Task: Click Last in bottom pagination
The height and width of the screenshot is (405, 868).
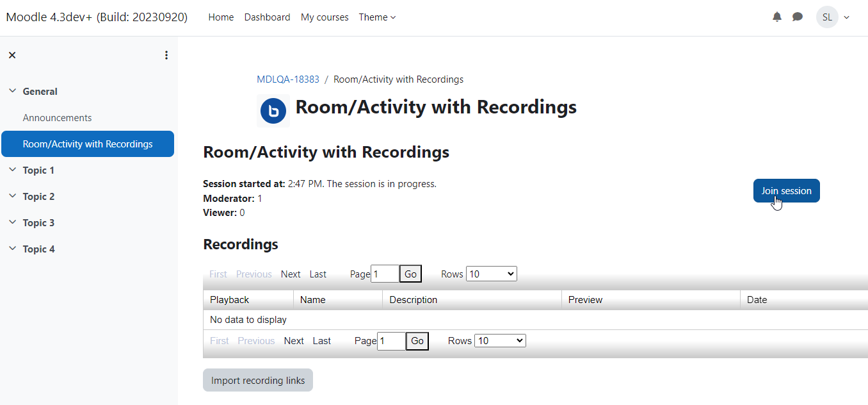Action: 322,340
